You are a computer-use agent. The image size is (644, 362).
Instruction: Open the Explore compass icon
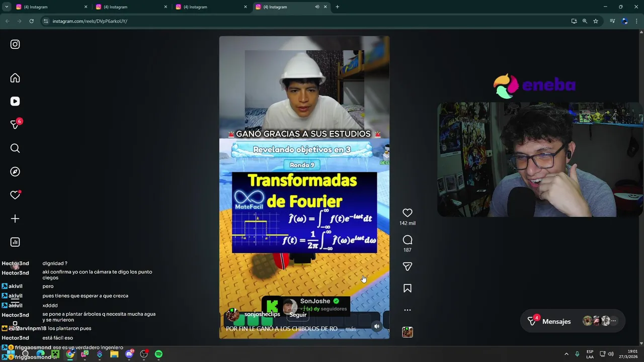tap(15, 171)
